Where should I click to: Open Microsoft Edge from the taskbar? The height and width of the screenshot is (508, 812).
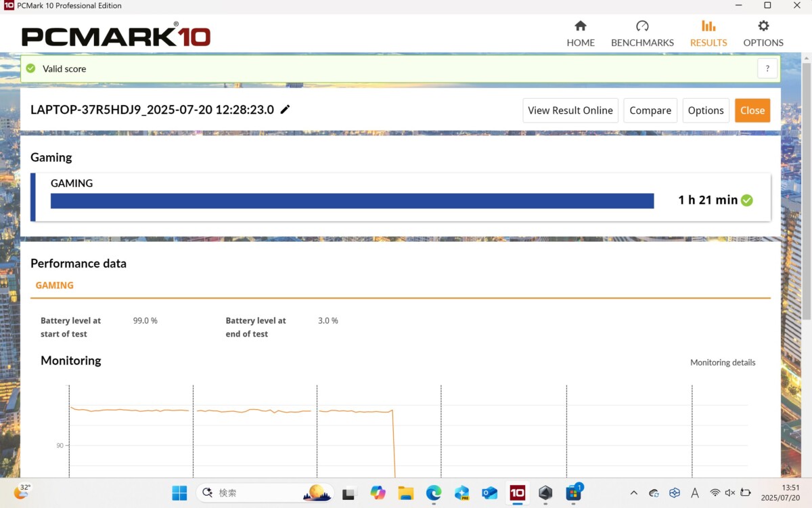coord(434,493)
